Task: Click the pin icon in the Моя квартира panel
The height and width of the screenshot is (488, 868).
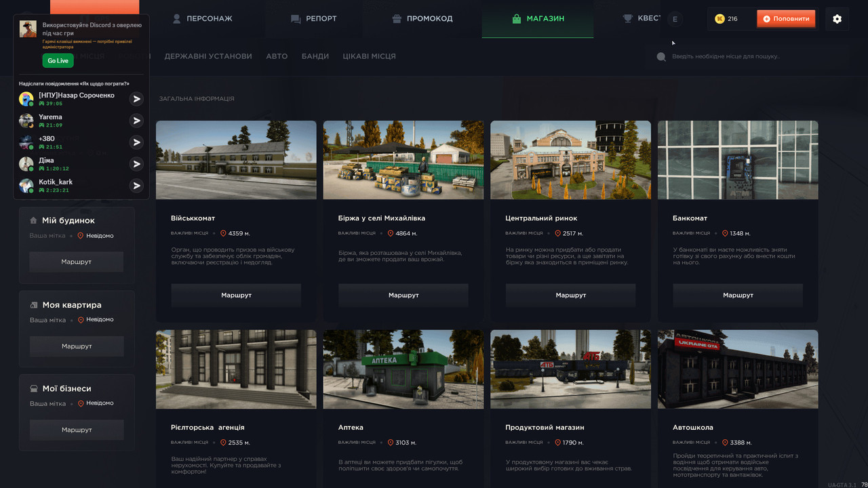Action: coord(81,320)
